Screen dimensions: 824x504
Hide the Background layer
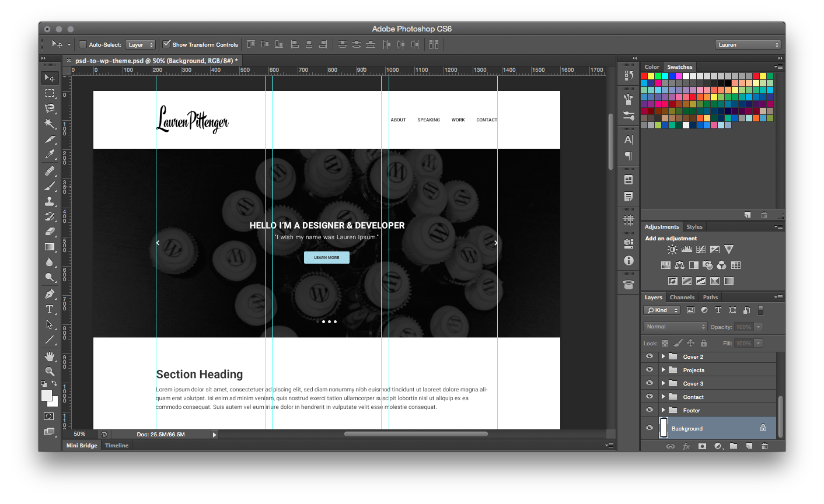[x=649, y=428]
